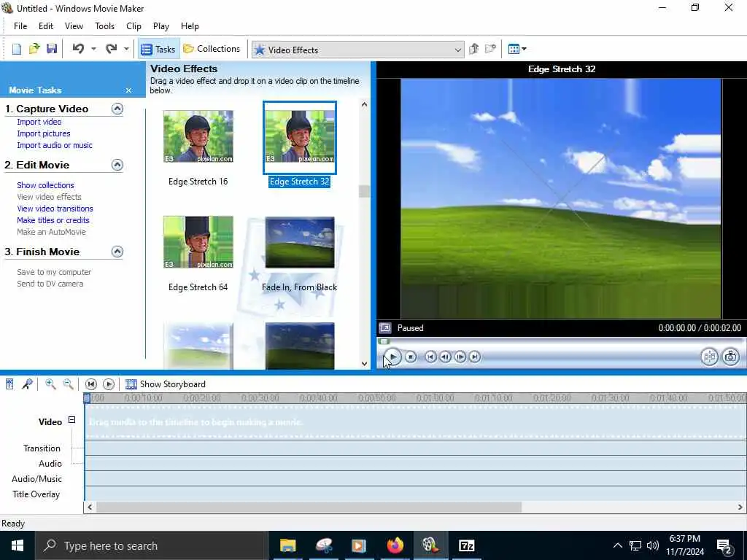Image resolution: width=747 pixels, height=560 pixels.
Task: Click the Zoom Timeline Out magnifier
Action: pos(68,384)
